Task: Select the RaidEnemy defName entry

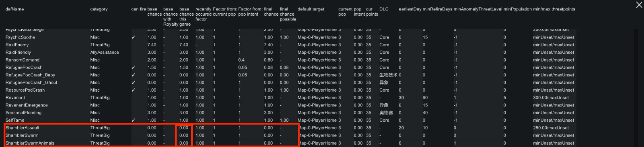Action: tap(17, 45)
